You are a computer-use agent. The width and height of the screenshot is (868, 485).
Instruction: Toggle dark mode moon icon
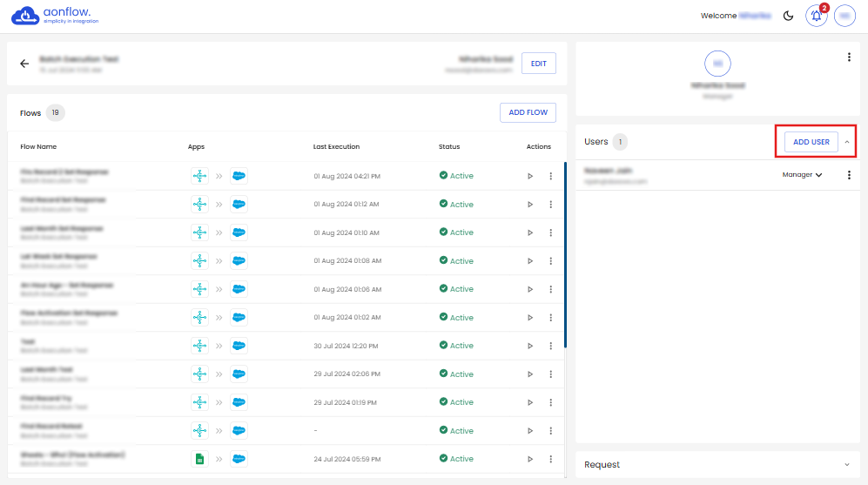click(789, 16)
